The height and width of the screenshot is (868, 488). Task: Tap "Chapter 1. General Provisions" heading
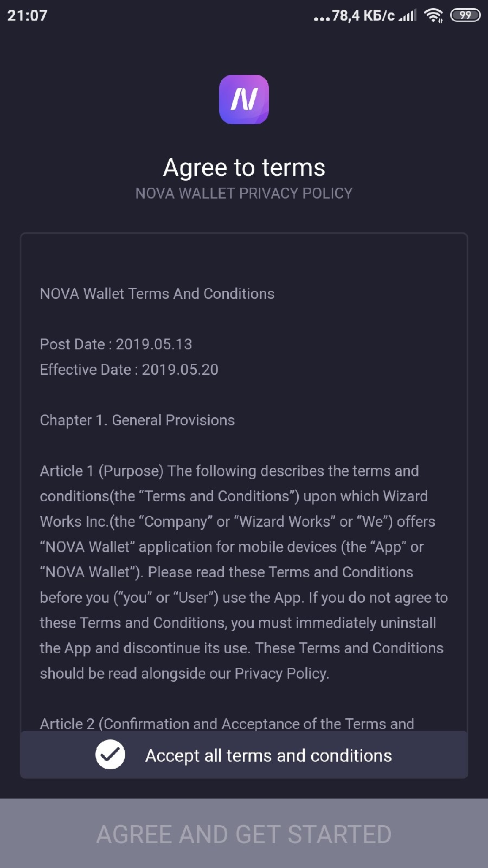click(137, 420)
